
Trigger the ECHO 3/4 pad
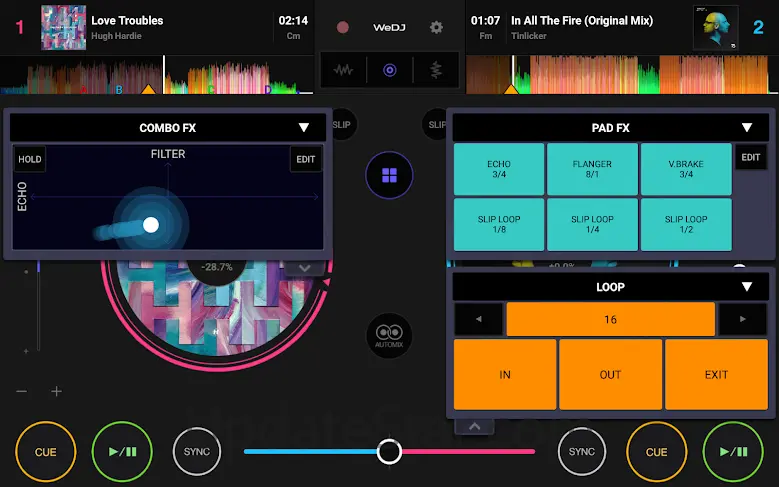coord(499,169)
